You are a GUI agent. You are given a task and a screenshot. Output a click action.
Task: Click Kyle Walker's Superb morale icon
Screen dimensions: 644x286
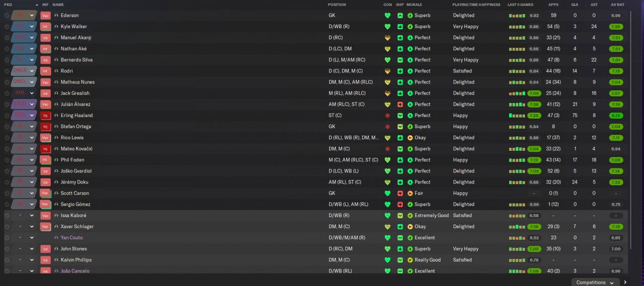pyautogui.click(x=410, y=27)
